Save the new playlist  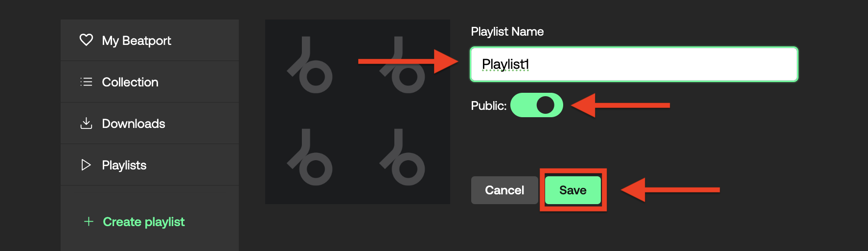573,190
